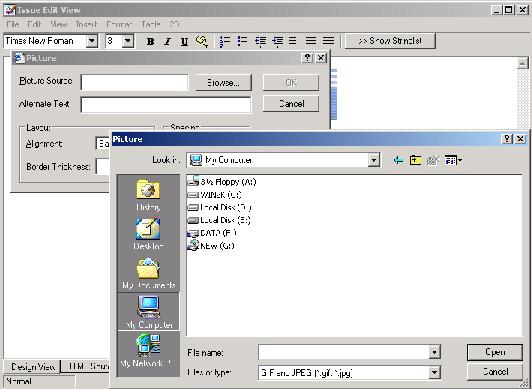Click the numbered list icon

225,41
